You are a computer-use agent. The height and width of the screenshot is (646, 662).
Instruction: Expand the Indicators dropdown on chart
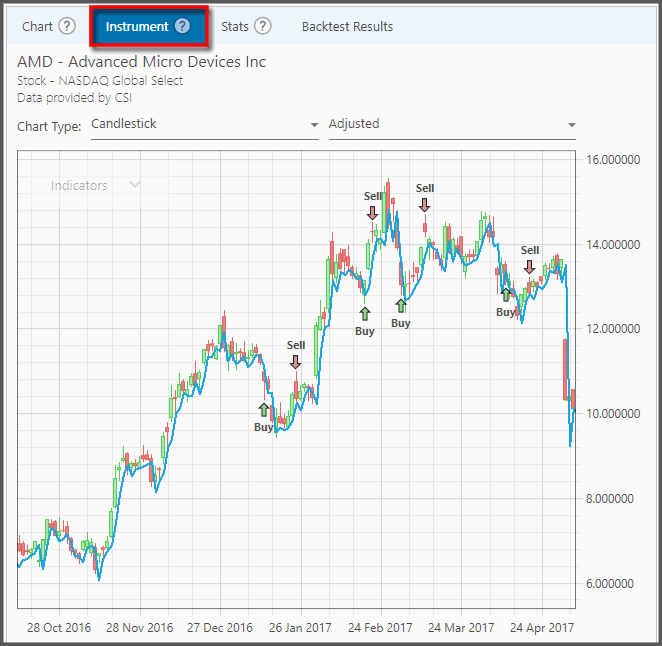(x=96, y=185)
